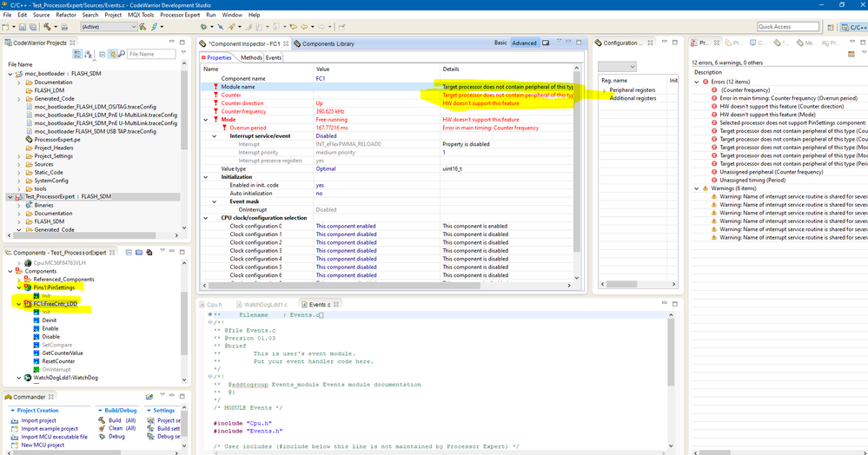Select the Deinit method of FC1
868x455 pixels.
pyautogui.click(x=50, y=320)
